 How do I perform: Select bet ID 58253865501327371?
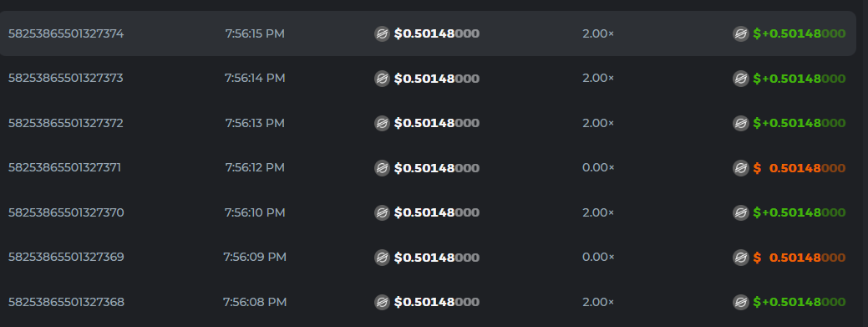click(65, 167)
